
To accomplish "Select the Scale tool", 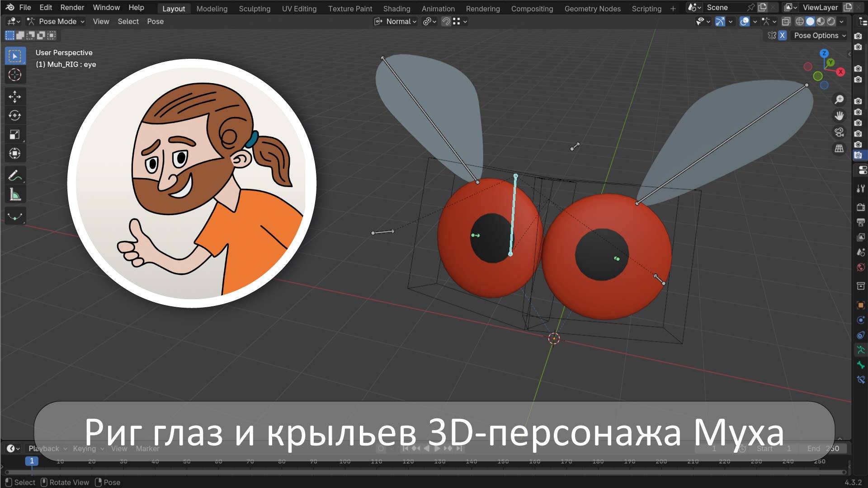I will point(15,134).
